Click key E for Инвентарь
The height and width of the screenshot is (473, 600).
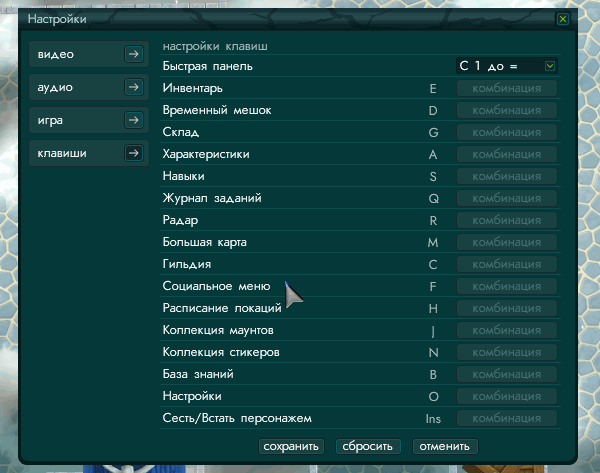(x=433, y=88)
